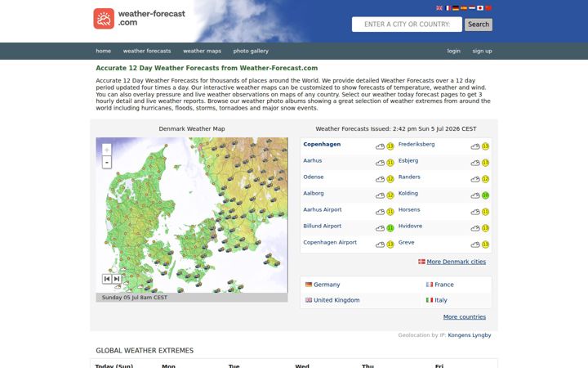Viewport: 588px width, 368px height.
Task: Open the Germany country link
Action: click(x=327, y=285)
